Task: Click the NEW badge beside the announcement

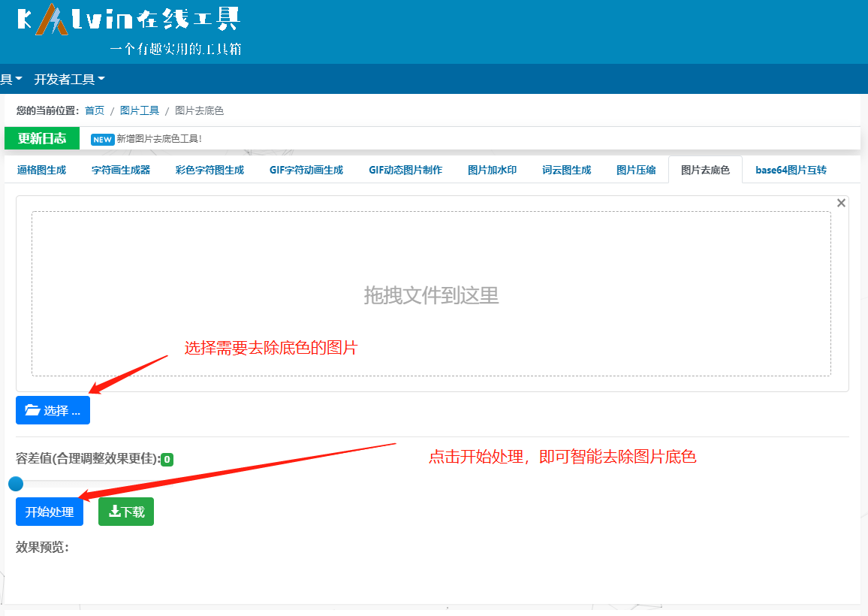Action: (103, 139)
